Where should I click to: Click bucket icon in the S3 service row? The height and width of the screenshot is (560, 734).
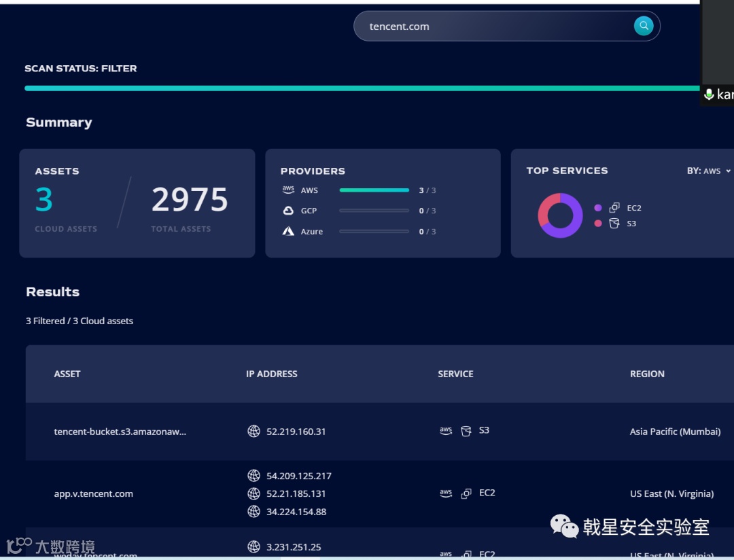pyautogui.click(x=466, y=431)
